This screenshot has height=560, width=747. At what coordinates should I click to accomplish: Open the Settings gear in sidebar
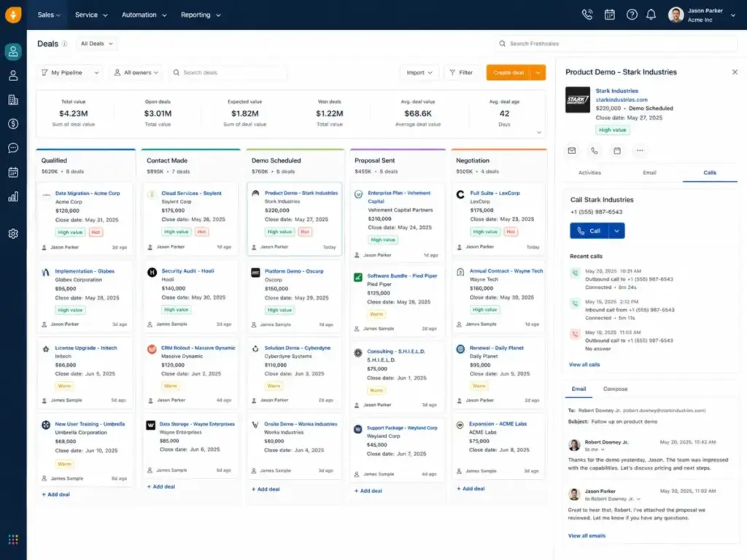(13, 234)
